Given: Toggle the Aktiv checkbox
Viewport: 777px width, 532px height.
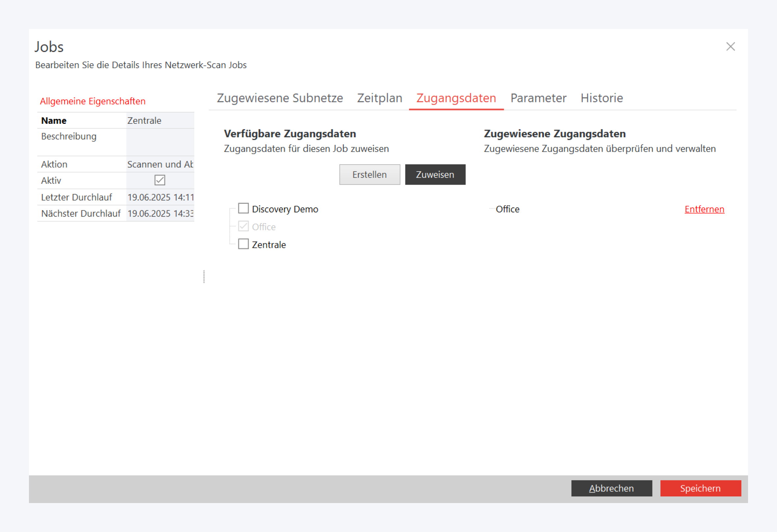Looking at the screenshot, I should pyautogui.click(x=160, y=180).
